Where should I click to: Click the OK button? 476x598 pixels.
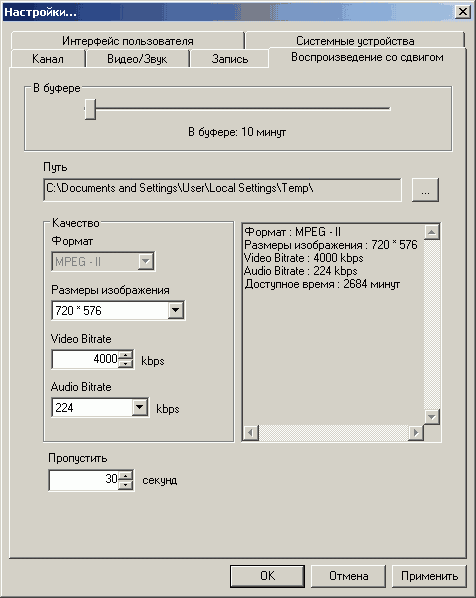(x=267, y=576)
